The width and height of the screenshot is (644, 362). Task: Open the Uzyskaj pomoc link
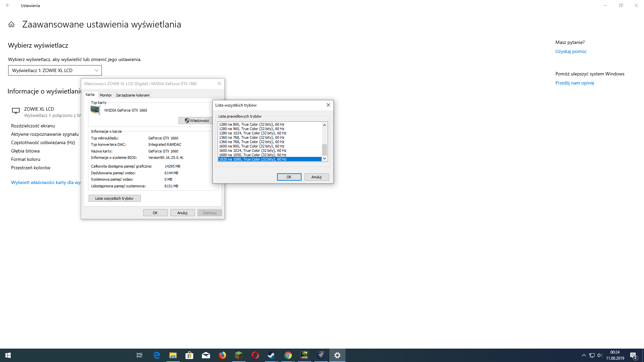click(x=571, y=51)
